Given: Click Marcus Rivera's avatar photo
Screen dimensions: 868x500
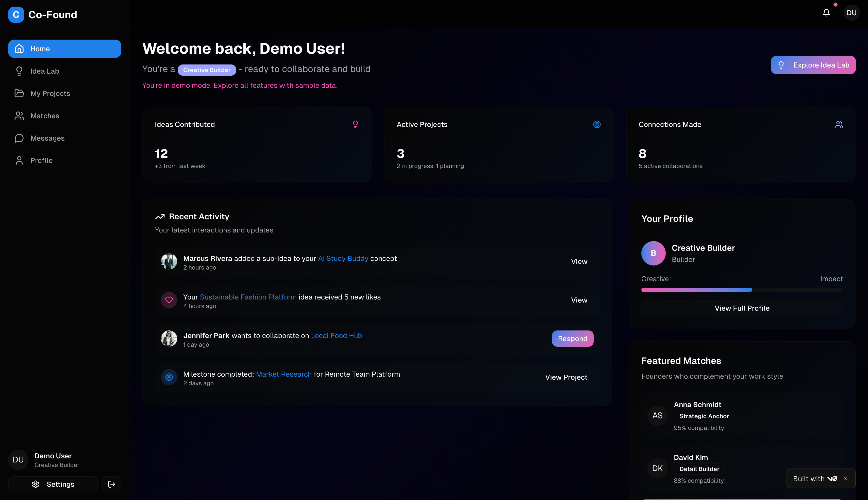Looking at the screenshot, I should pyautogui.click(x=169, y=262).
